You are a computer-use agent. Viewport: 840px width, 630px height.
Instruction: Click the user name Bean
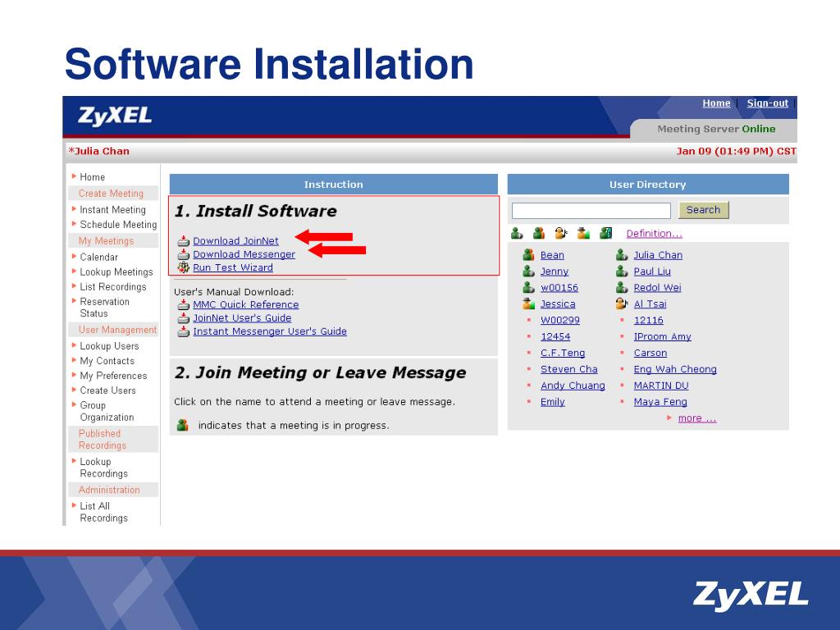pyautogui.click(x=552, y=255)
